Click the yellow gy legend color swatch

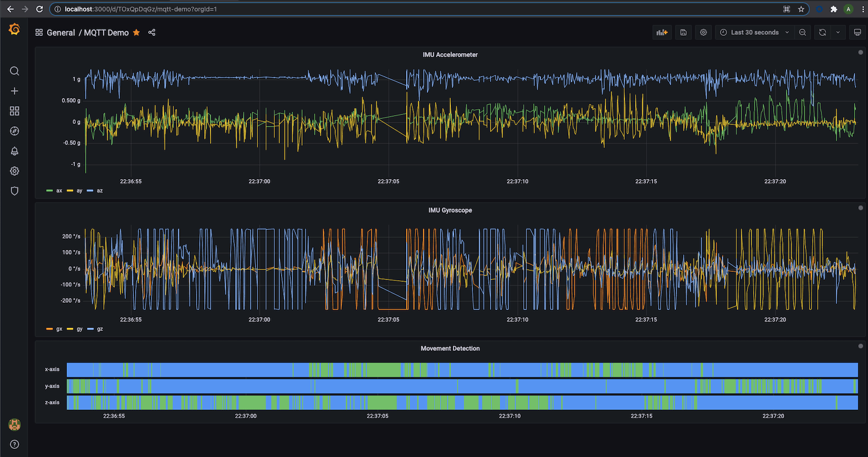[70, 329]
